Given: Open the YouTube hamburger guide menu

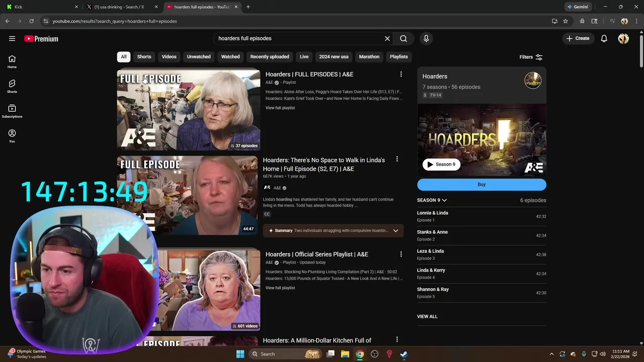Looking at the screenshot, I should pyautogui.click(x=12, y=38).
